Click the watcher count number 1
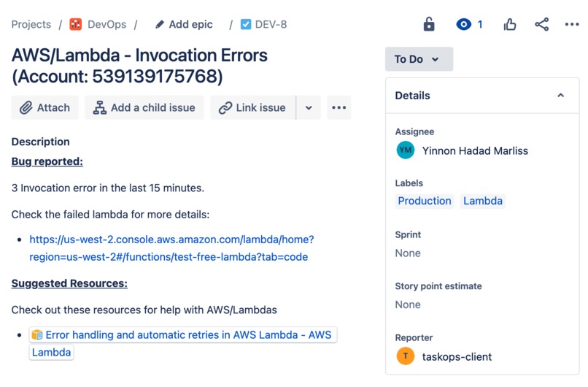Viewport: 588px width, 387px height. click(479, 24)
